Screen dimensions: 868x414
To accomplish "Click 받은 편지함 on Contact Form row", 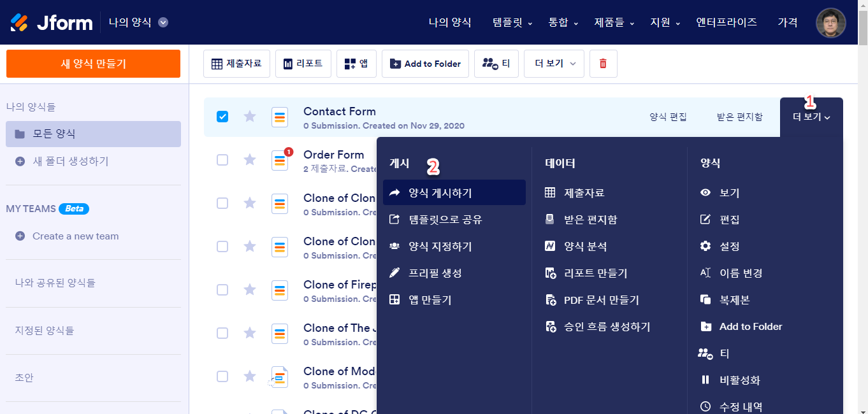I will (739, 117).
